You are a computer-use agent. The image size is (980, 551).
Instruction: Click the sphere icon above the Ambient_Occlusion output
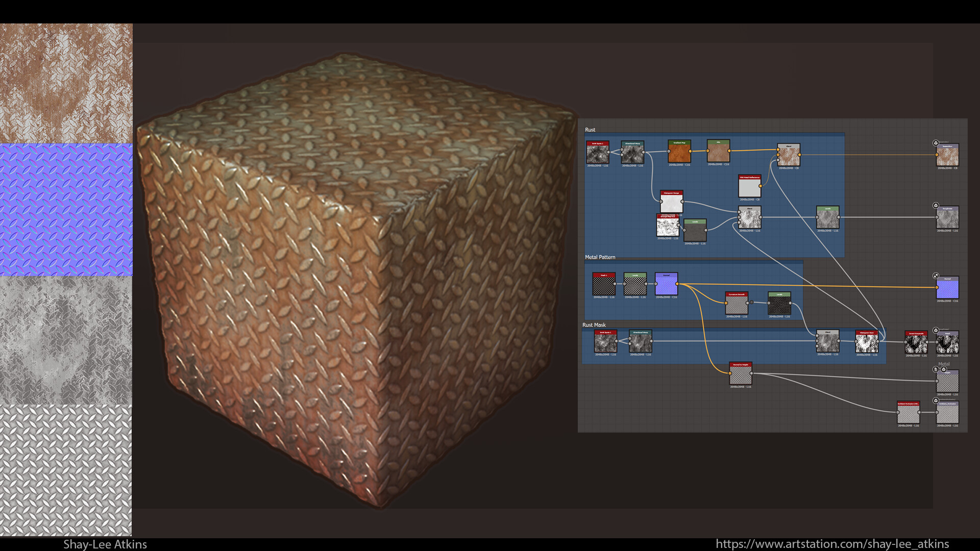pos(936,400)
